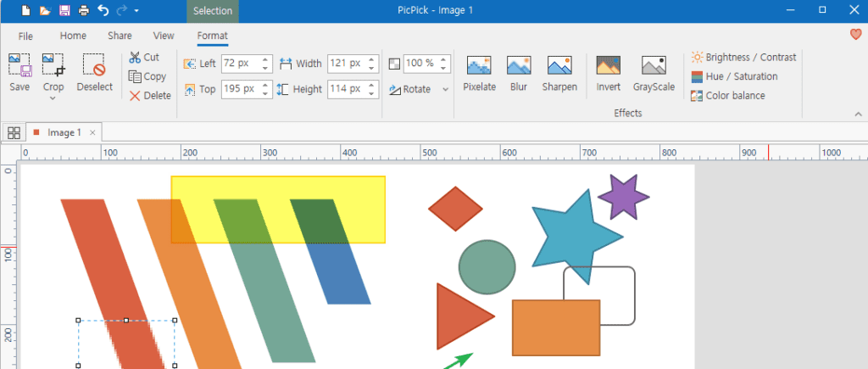This screenshot has width=868, height=369.
Task: Switch to the Home ribbon tab
Action: 73,36
